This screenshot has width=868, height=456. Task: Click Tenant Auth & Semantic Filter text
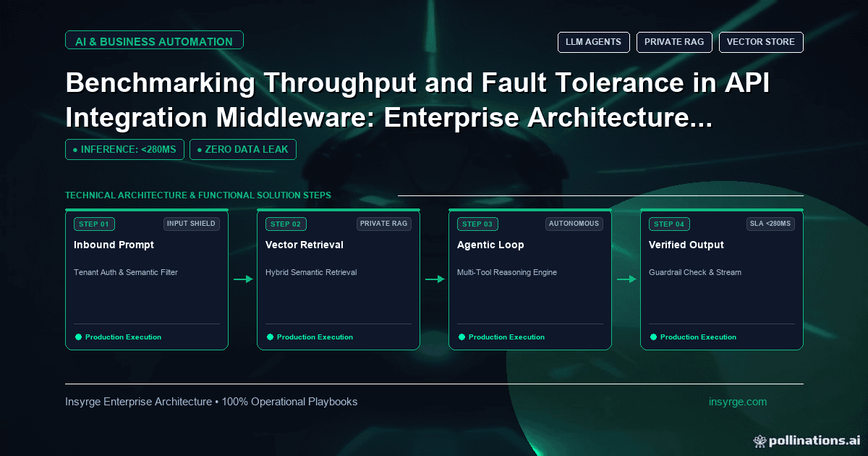(126, 273)
